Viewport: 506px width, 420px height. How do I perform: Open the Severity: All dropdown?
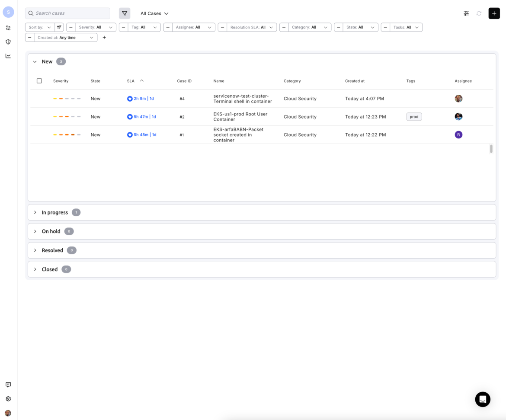point(96,27)
